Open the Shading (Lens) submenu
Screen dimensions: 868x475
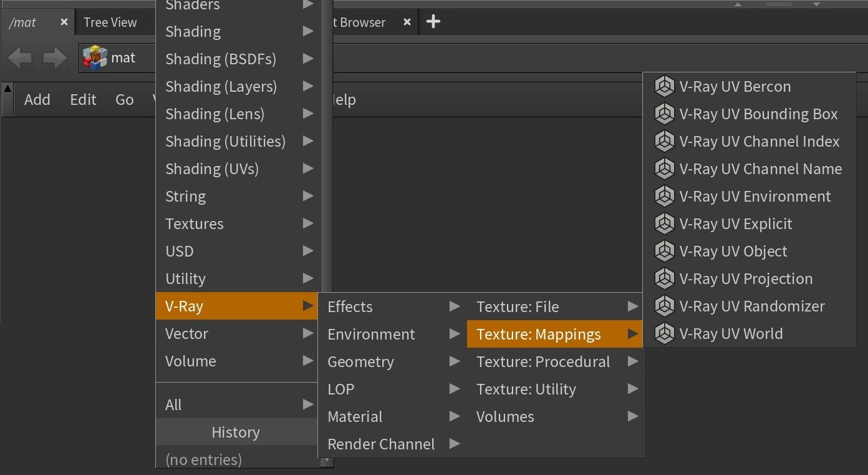pos(238,114)
